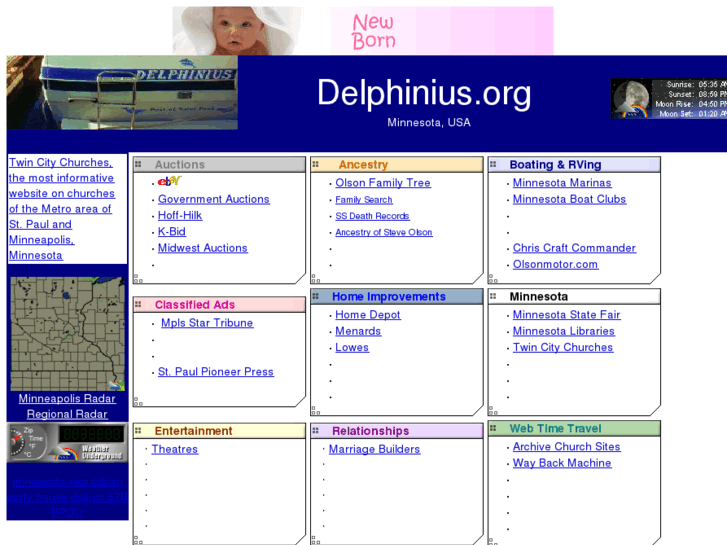
Task: Open Government Auctions link
Action: (x=214, y=199)
